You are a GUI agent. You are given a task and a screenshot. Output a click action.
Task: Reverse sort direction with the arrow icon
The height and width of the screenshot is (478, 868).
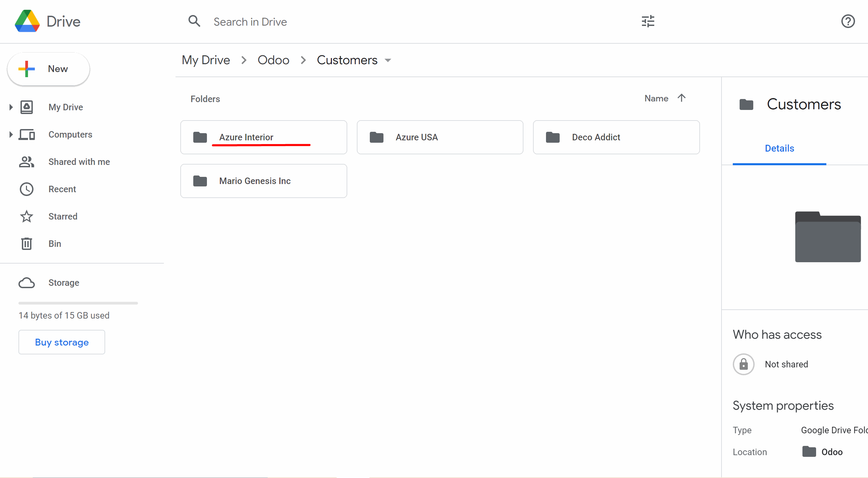[x=682, y=98]
